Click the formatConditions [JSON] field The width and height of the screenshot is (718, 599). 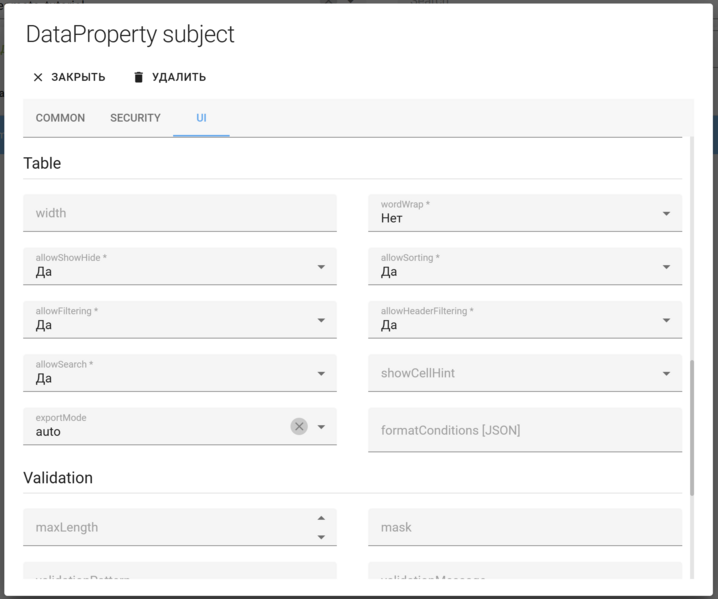525,430
